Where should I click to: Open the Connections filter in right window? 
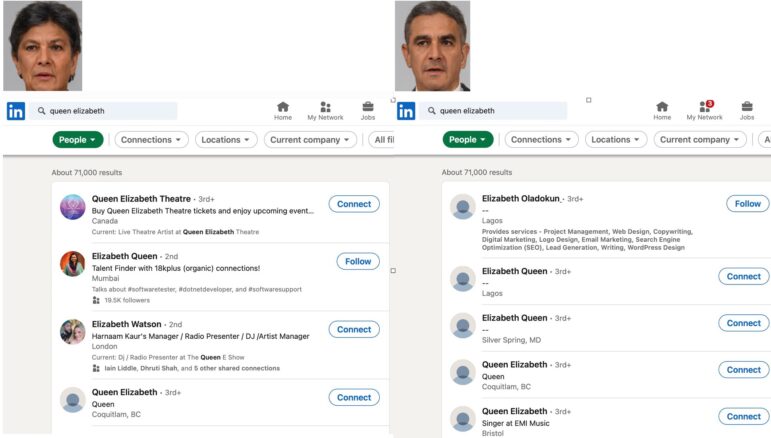[541, 140]
